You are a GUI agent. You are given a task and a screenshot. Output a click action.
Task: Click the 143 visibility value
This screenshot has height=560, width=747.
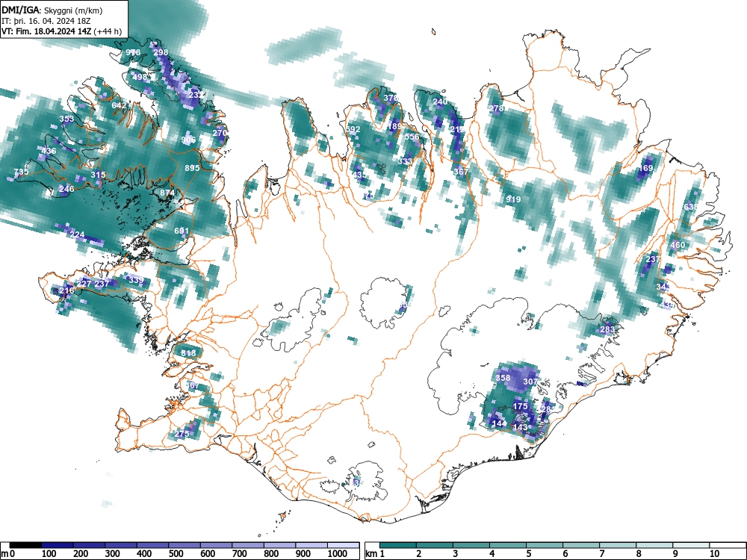(520, 427)
